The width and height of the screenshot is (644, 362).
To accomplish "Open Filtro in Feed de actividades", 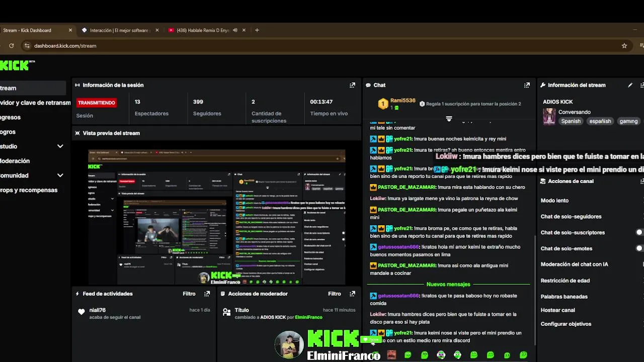I will tap(189, 294).
